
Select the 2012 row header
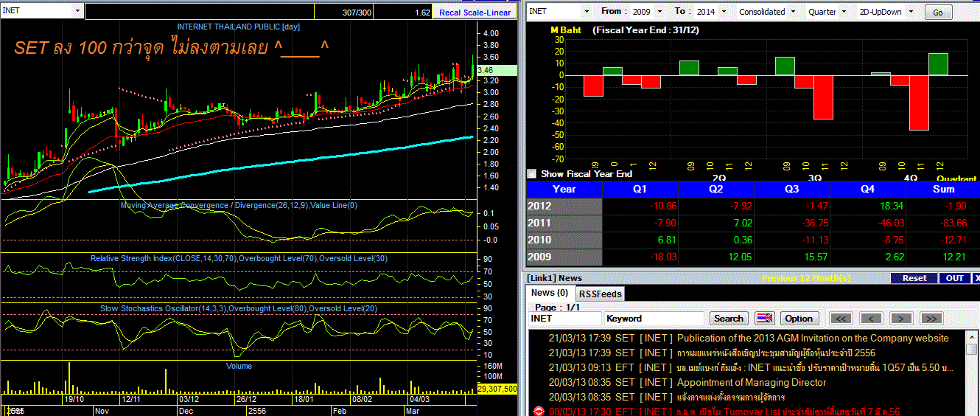(x=564, y=206)
